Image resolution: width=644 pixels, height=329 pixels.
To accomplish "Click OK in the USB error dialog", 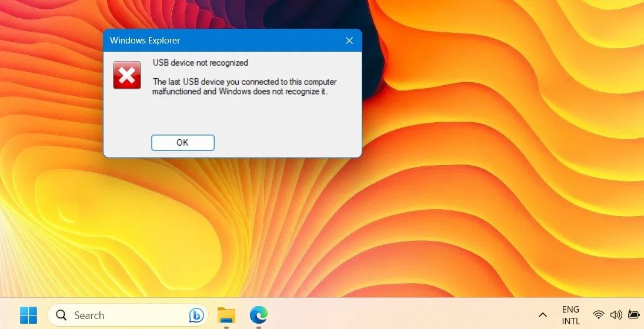I will tap(183, 142).
